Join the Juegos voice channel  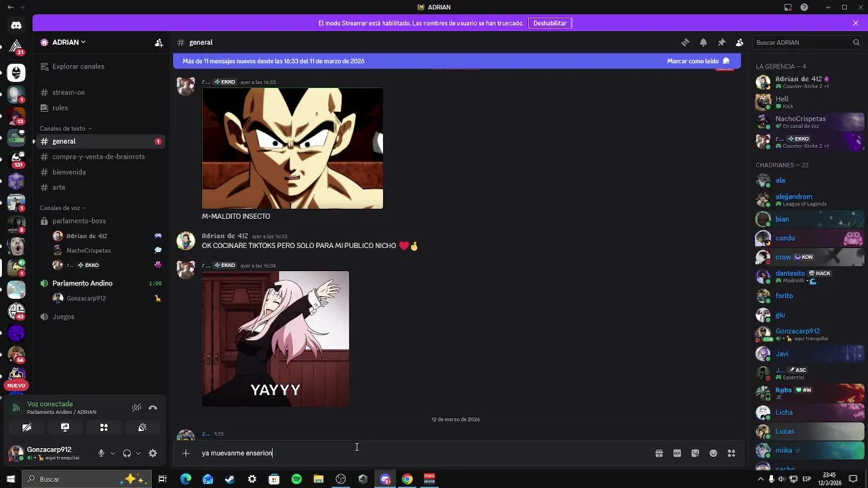(100, 317)
